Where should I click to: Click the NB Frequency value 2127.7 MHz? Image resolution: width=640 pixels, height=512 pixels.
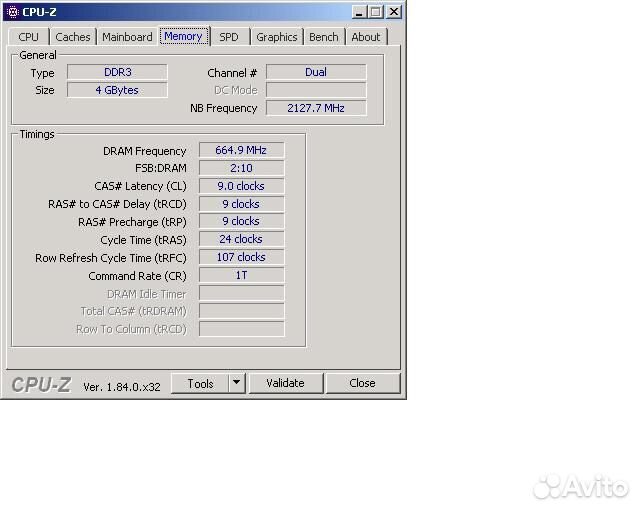[x=316, y=108]
